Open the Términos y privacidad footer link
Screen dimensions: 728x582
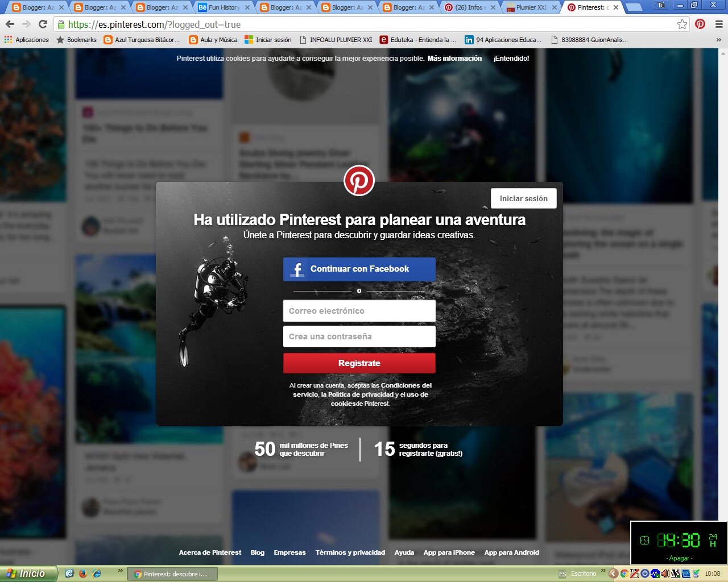point(350,552)
